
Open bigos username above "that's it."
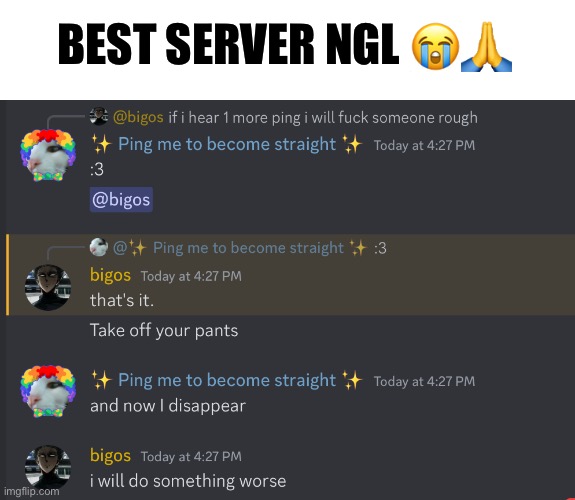pyautogui.click(x=110, y=275)
